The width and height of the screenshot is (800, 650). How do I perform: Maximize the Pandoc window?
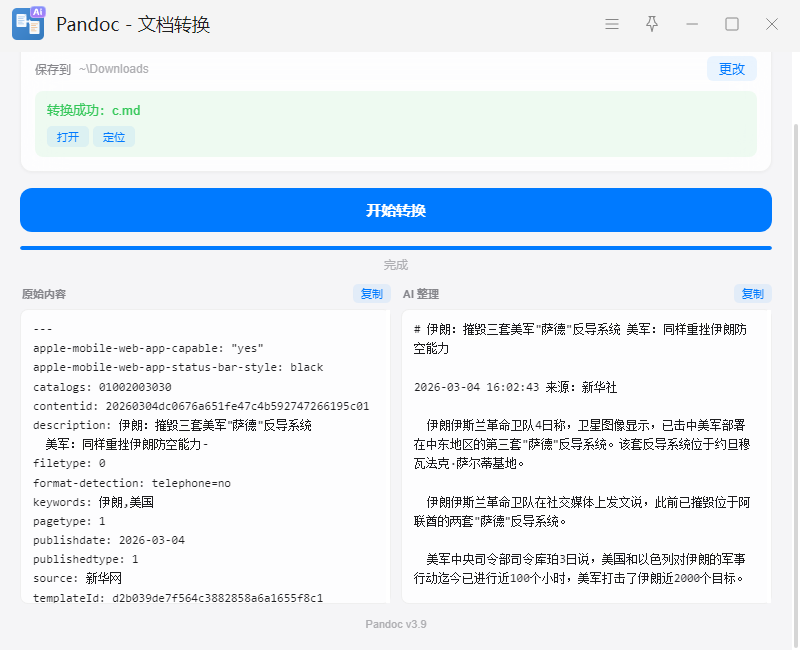pyautogui.click(x=732, y=24)
